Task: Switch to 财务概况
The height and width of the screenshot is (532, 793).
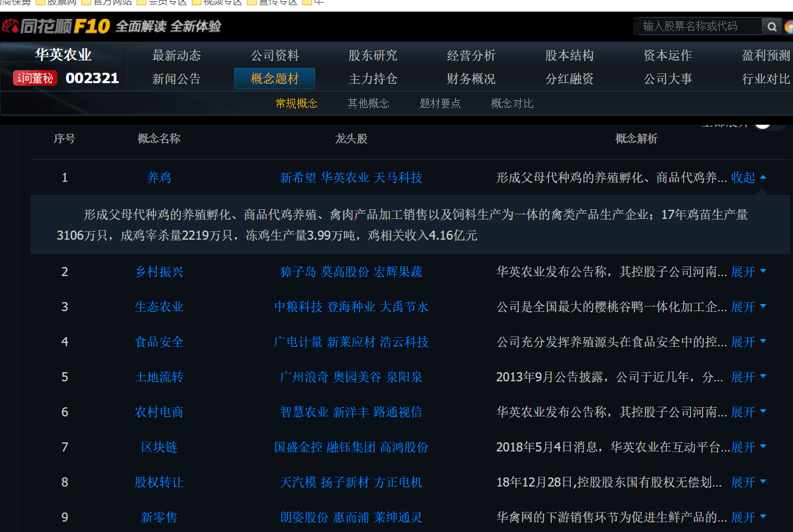Action: (x=471, y=79)
